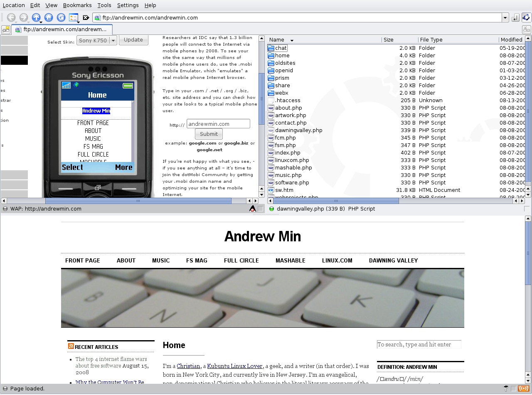Click the http:// address field containing andrewmin.com
Screen dimensions: 532x395
coord(218,124)
